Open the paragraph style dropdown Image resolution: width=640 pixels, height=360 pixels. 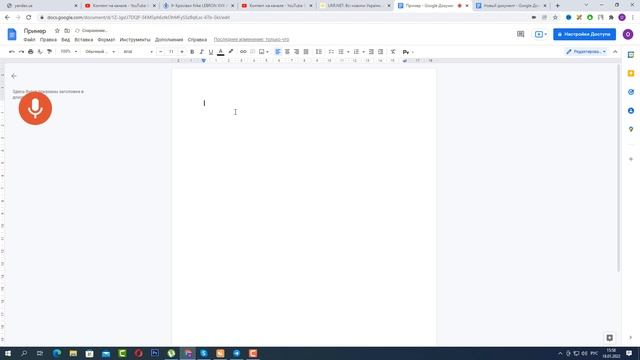pyautogui.click(x=100, y=52)
